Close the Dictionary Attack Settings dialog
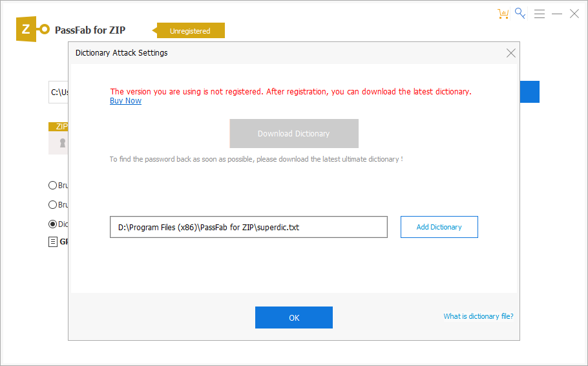The width and height of the screenshot is (588, 366). click(510, 53)
